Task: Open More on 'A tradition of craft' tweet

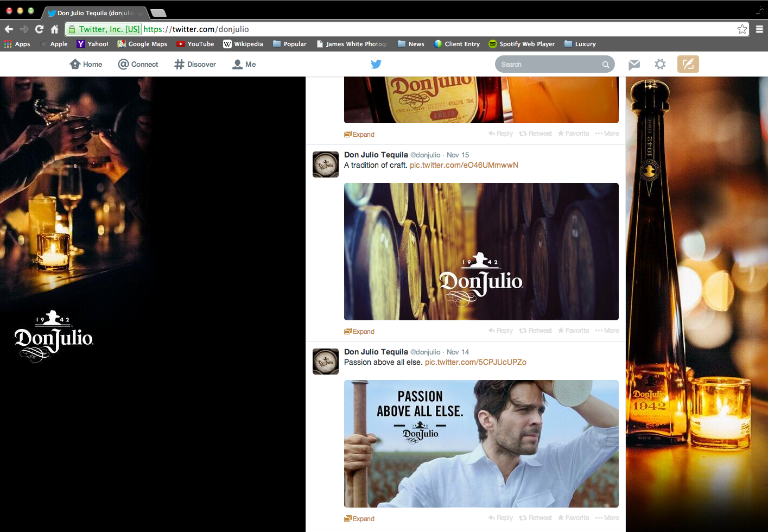Action: tap(607, 331)
